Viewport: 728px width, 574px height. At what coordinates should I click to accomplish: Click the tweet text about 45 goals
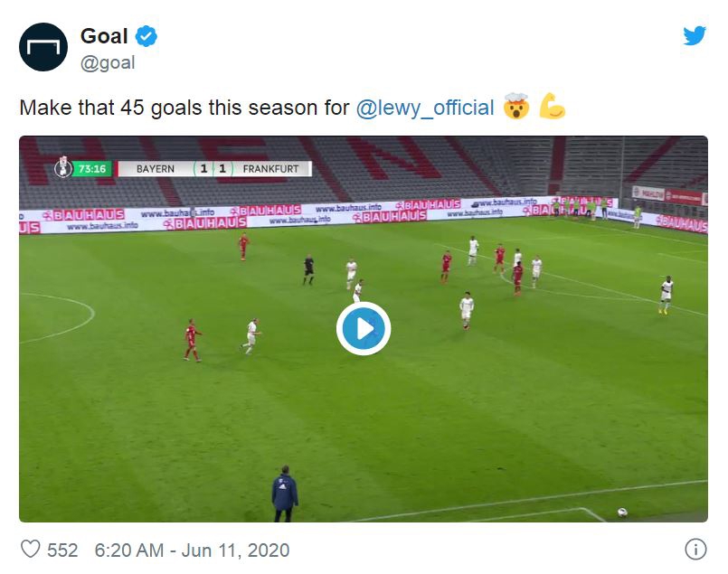(184, 108)
